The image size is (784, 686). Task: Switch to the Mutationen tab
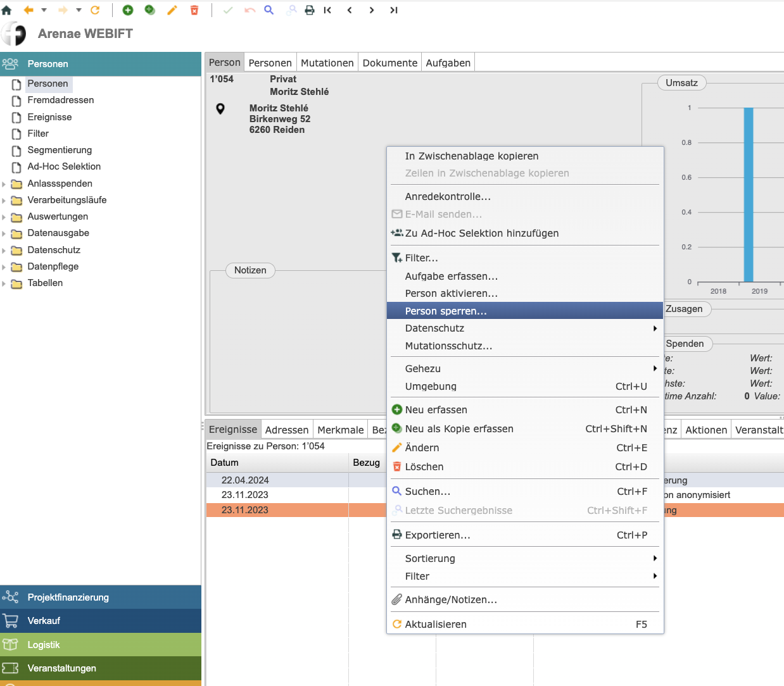pos(327,63)
